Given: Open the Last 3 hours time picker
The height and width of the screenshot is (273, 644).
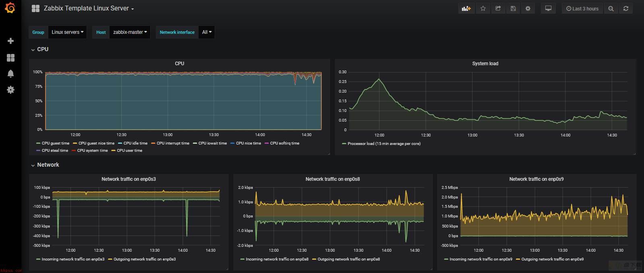Looking at the screenshot, I should (x=582, y=8).
